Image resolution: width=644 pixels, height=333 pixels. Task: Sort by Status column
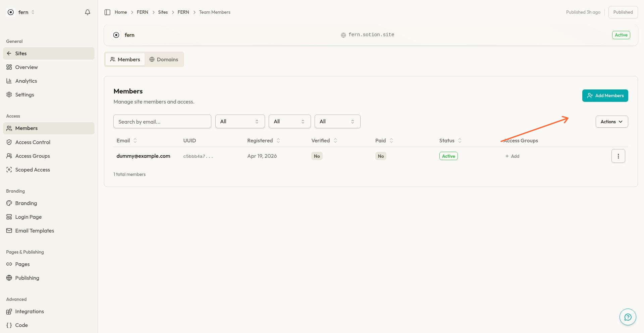coord(450,141)
